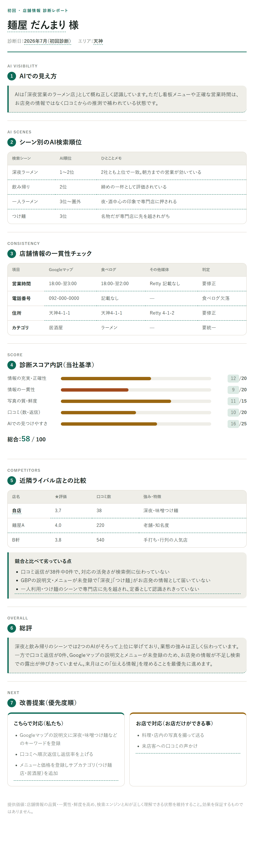Edit the area field 天神
The height and width of the screenshot is (868, 254).
tap(98, 41)
